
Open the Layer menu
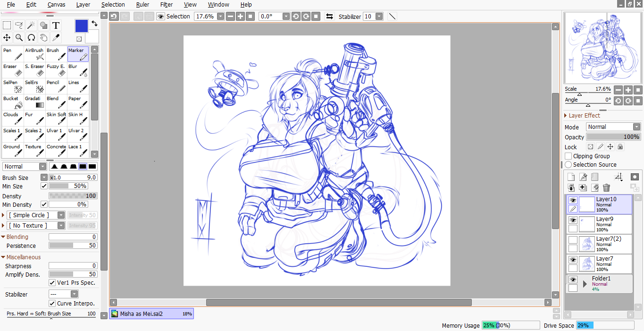coord(83,4)
